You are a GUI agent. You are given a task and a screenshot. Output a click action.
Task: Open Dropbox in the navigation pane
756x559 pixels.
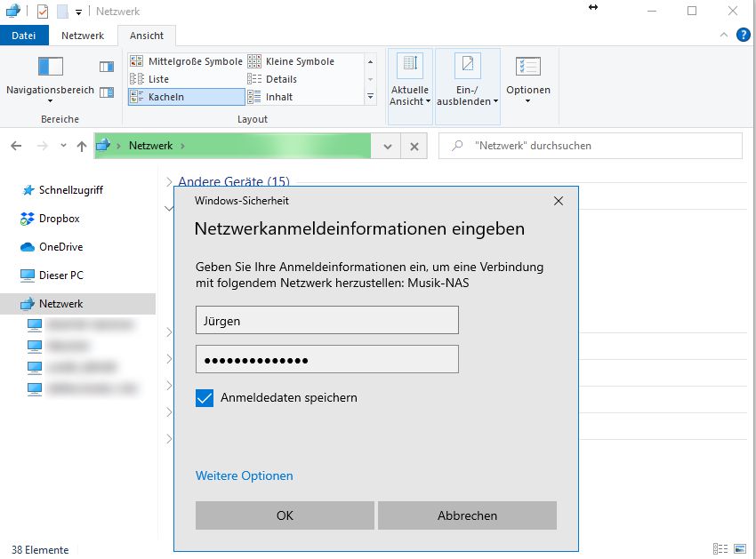pos(60,219)
